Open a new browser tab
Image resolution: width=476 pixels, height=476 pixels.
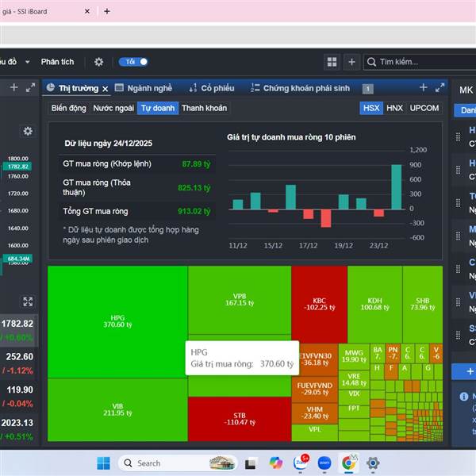107,11
